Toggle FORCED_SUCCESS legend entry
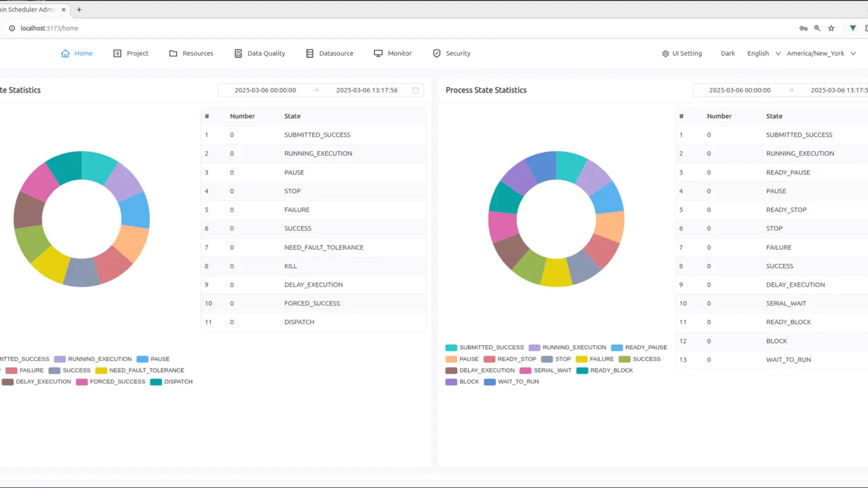The image size is (868, 488). tap(111, 382)
